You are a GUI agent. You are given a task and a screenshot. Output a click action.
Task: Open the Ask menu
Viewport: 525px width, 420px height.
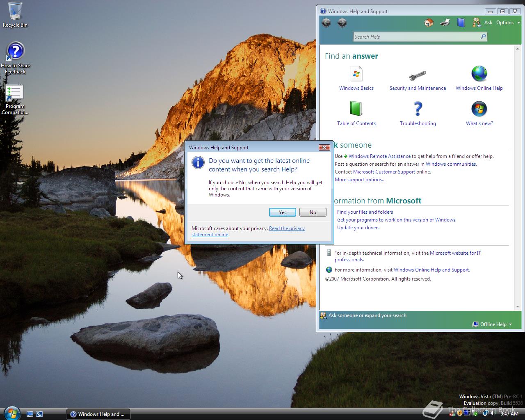pyautogui.click(x=488, y=23)
